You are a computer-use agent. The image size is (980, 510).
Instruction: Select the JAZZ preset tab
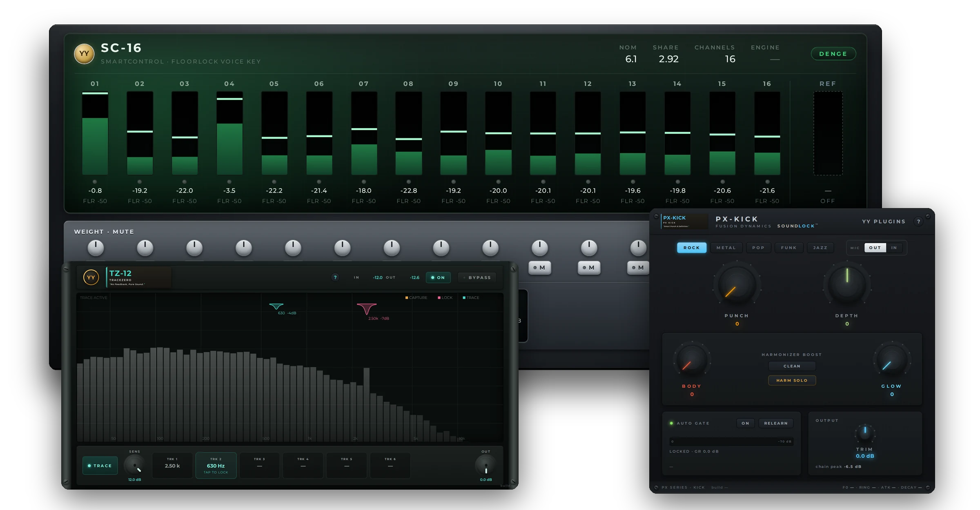(820, 248)
